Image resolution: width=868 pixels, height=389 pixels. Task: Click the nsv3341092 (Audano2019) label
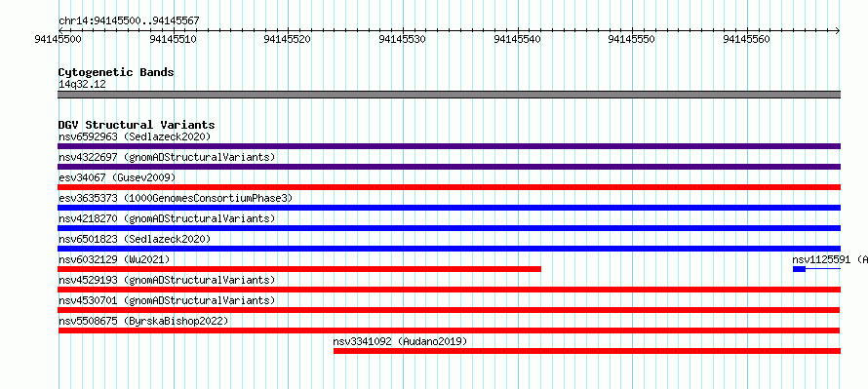point(400,341)
